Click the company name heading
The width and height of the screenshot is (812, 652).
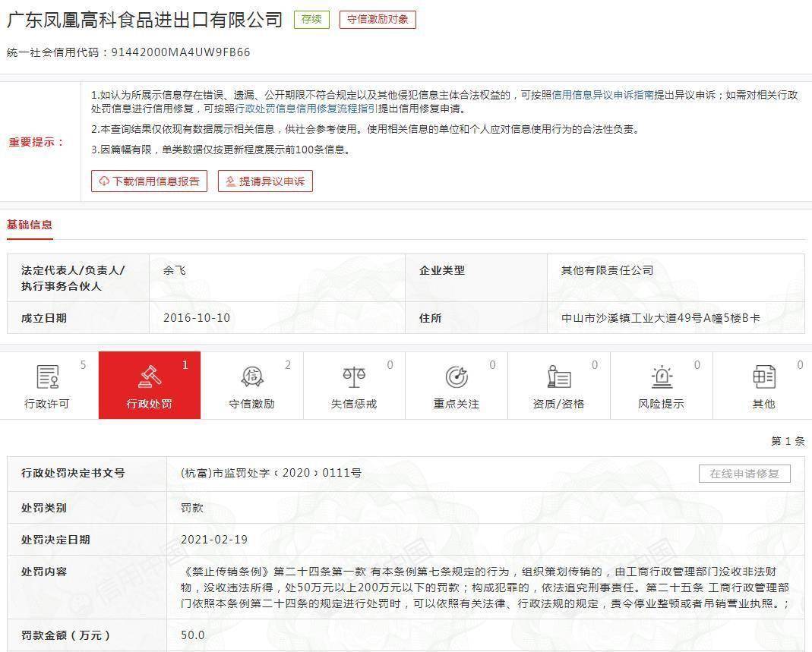tap(144, 20)
